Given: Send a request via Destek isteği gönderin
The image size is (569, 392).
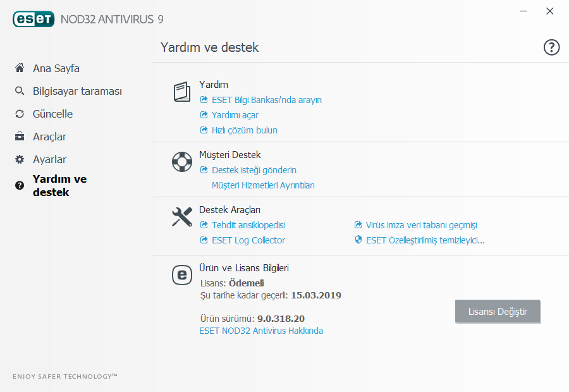Looking at the screenshot, I should [x=255, y=170].
